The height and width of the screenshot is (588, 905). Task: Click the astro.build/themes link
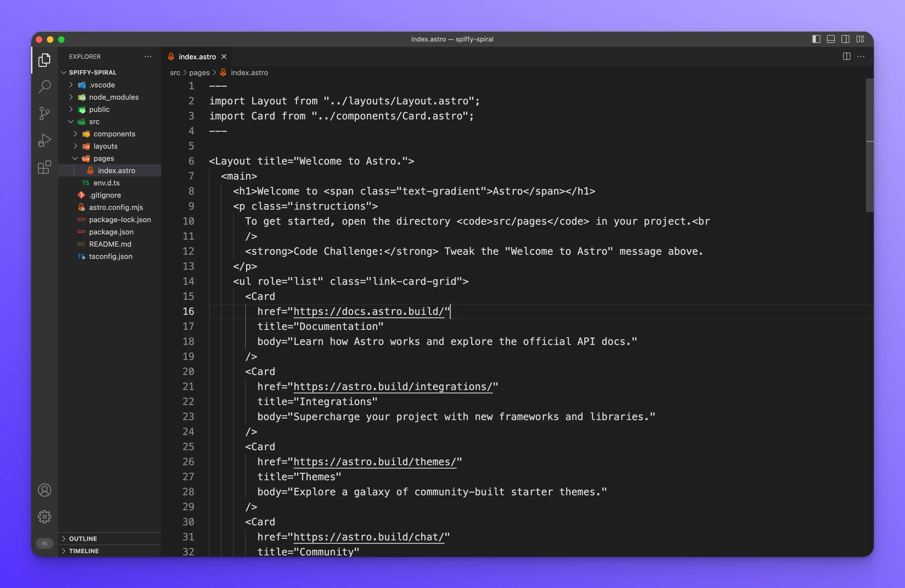(374, 462)
